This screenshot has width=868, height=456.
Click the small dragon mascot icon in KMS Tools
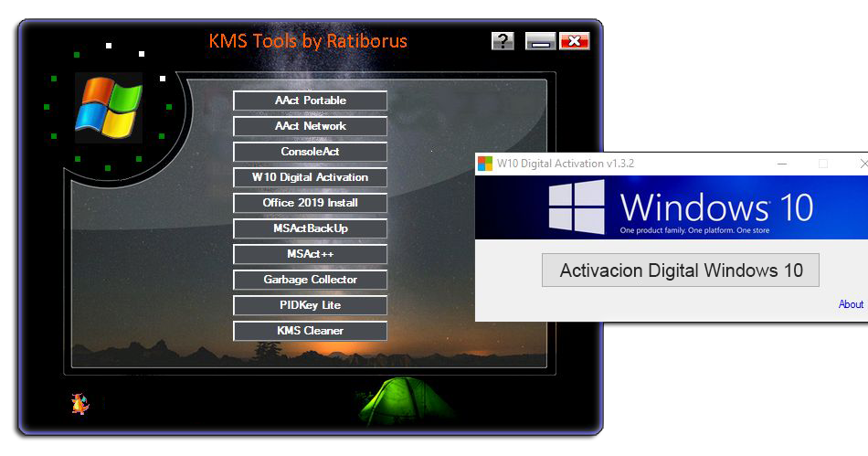80,404
